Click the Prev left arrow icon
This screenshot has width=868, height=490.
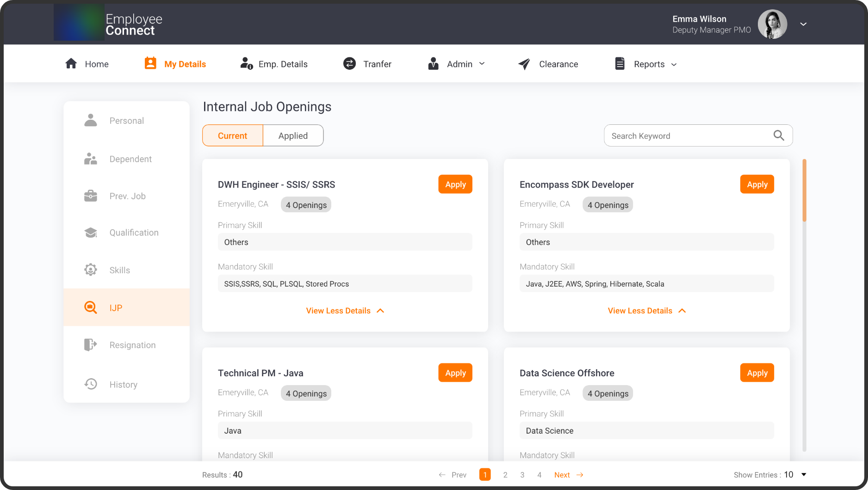(x=442, y=475)
